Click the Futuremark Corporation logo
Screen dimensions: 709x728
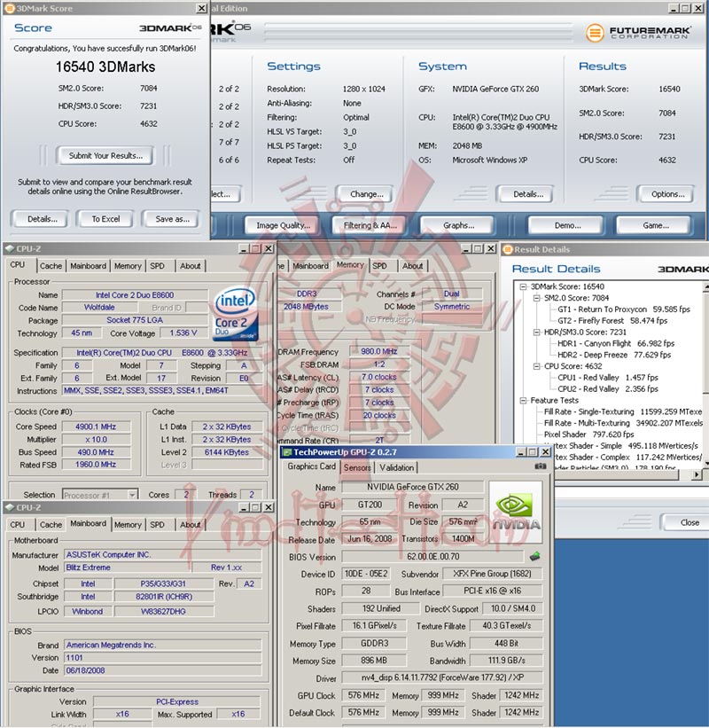pos(638,33)
